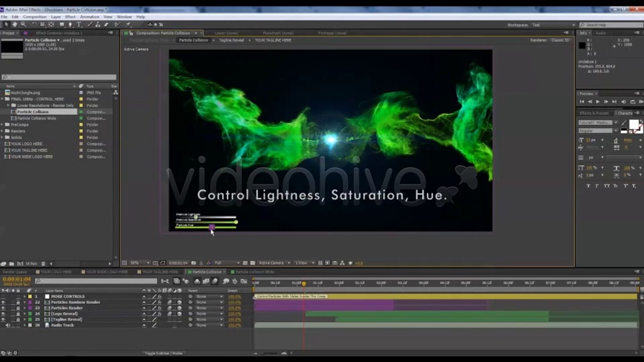Select the Pan Behind anchor tool

click(51, 24)
